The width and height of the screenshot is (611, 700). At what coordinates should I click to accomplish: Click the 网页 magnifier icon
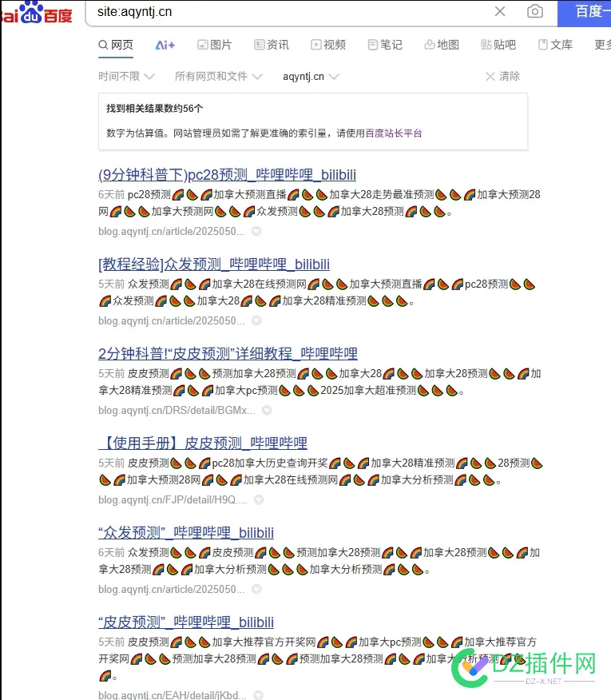(103, 45)
